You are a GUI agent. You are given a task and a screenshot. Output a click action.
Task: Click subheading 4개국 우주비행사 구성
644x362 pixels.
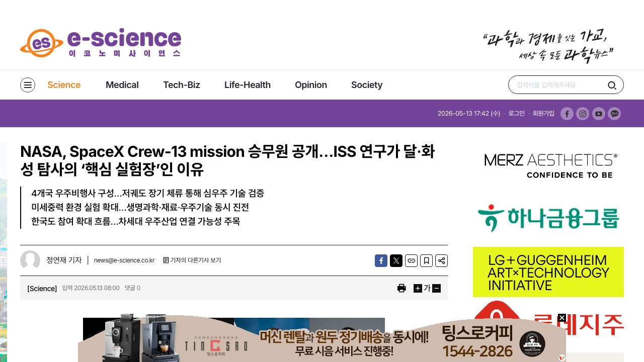pos(147,194)
